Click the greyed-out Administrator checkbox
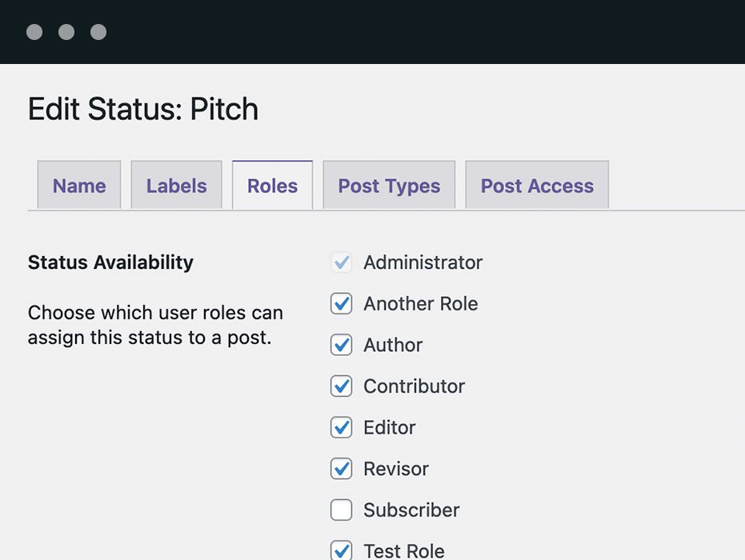This screenshot has width=745, height=560. click(342, 262)
